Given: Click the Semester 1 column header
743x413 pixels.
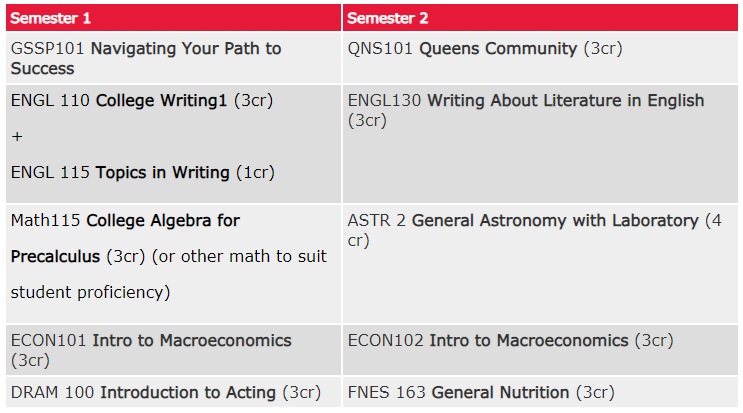Looking at the screenshot, I should point(55,19).
